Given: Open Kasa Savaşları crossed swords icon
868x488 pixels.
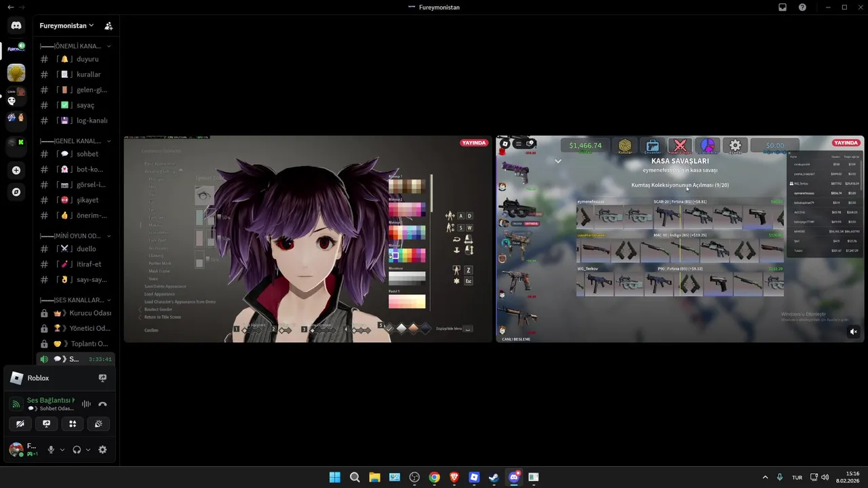Looking at the screenshot, I should coord(680,146).
